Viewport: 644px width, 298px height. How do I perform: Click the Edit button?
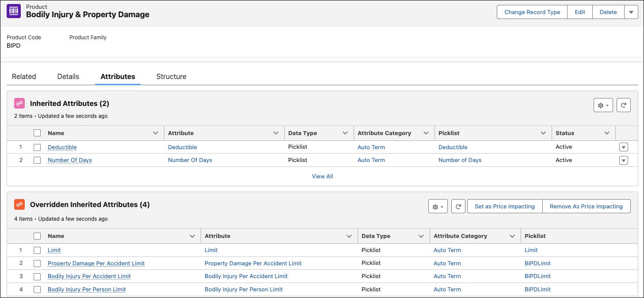579,12
